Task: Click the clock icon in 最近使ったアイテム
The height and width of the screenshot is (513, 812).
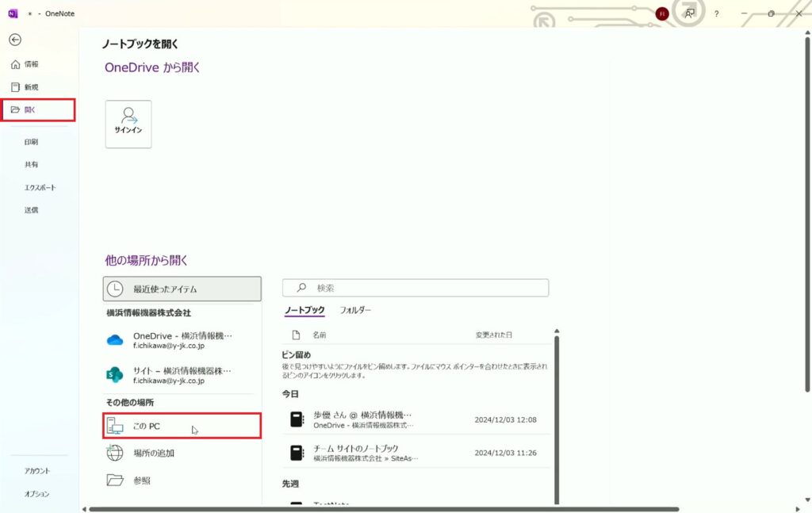Action: [115, 289]
